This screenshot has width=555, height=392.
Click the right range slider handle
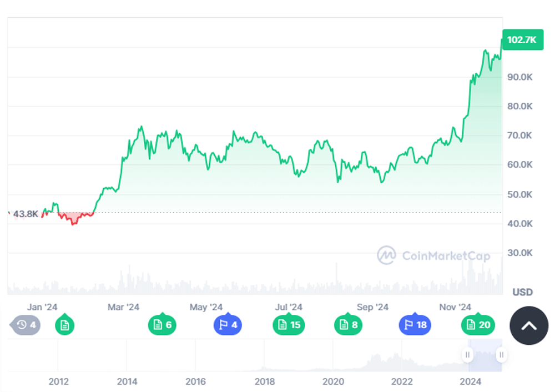[501, 354]
